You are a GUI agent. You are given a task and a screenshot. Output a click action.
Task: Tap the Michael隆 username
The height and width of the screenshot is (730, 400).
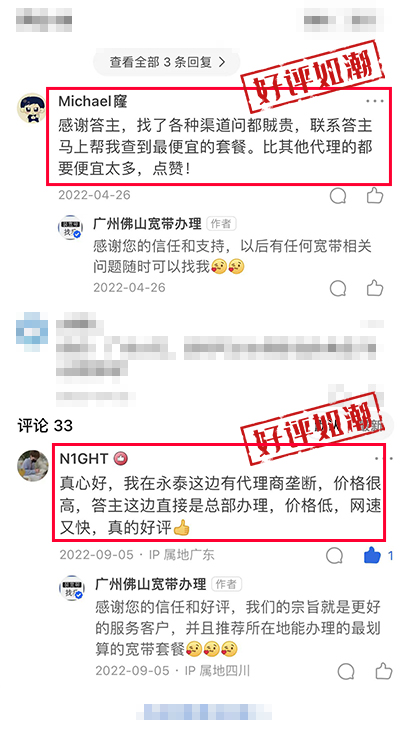point(93,101)
